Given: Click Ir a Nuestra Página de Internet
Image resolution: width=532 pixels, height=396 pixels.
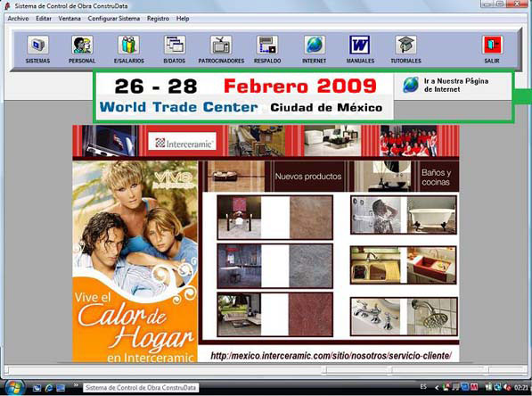Looking at the screenshot, I should [446, 86].
